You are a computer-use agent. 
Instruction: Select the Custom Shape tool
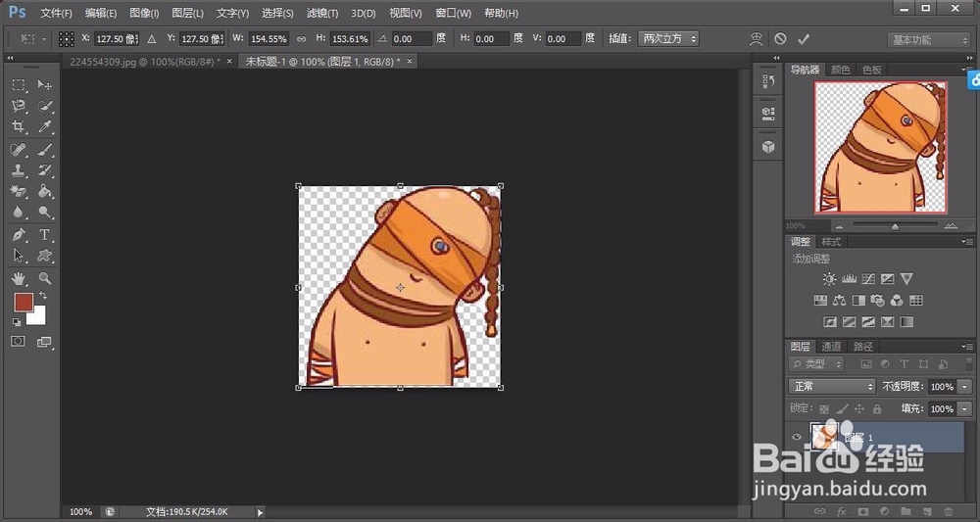(x=44, y=256)
